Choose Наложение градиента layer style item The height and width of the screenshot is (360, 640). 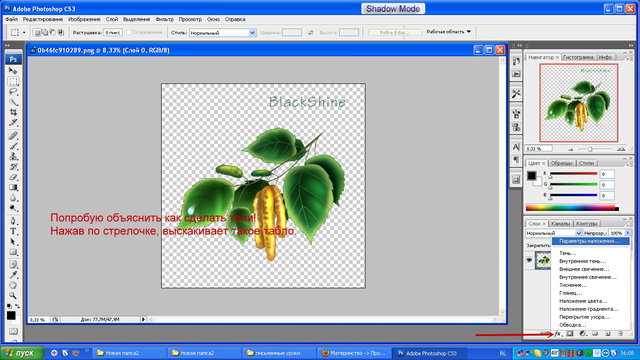(x=590, y=309)
